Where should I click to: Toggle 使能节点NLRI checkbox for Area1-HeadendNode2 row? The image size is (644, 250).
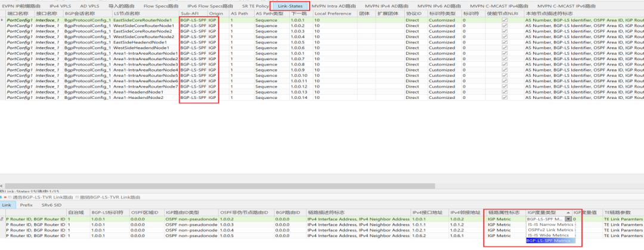coord(504,98)
